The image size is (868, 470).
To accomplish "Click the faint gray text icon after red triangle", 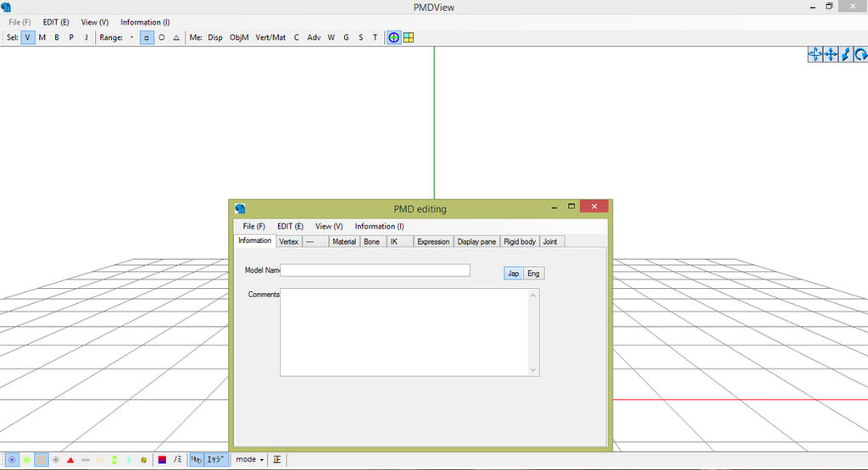I will click(86, 460).
